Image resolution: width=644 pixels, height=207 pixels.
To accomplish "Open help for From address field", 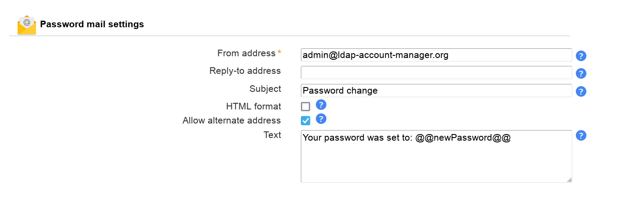I will pos(581,56).
